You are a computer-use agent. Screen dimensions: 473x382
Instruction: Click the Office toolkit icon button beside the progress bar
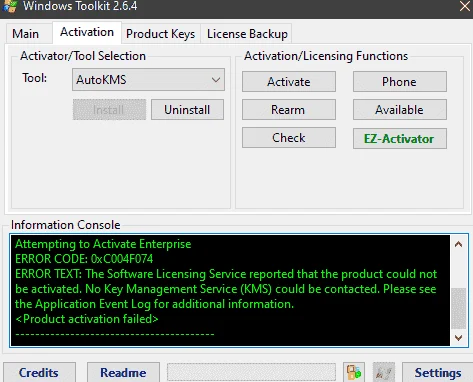[x=354, y=372]
